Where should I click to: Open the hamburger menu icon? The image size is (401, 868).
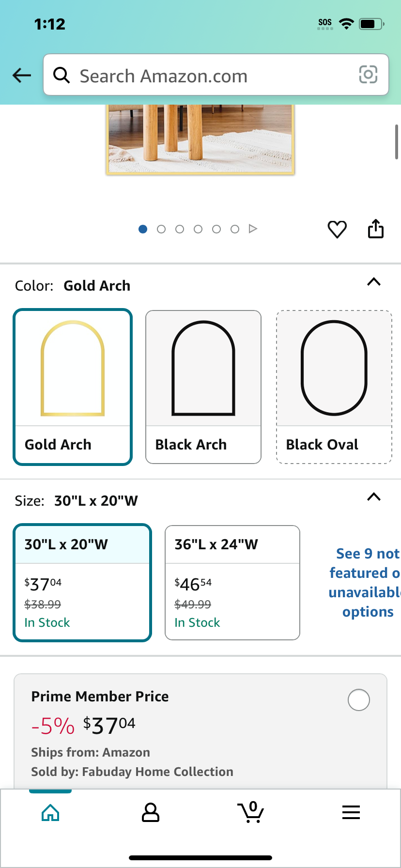point(351,812)
